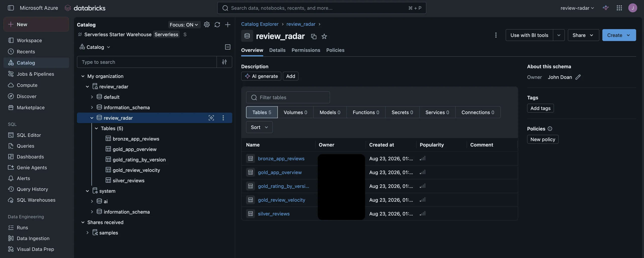Click the focus icon on the selected review_radar row
The height and width of the screenshot is (258, 644).
coord(211,118)
